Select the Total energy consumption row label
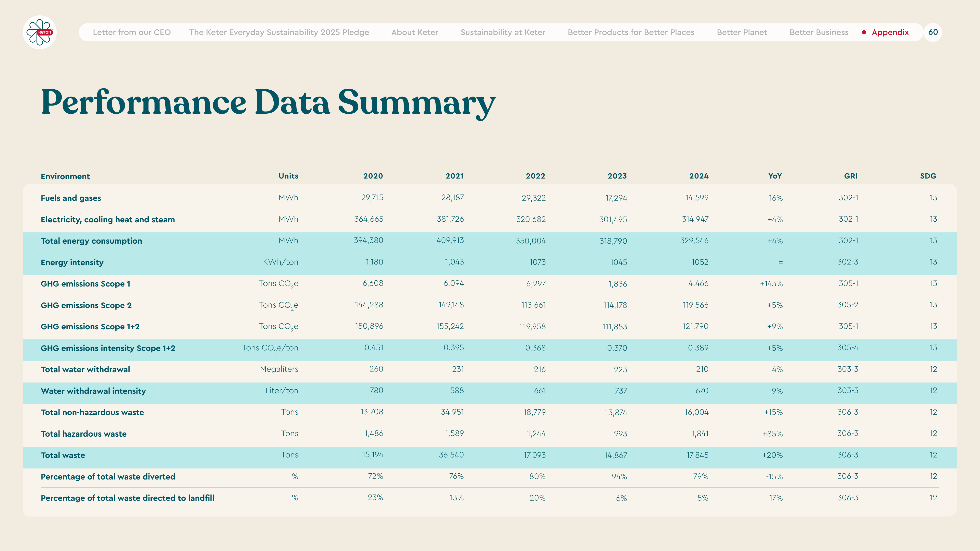 point(91,241)
